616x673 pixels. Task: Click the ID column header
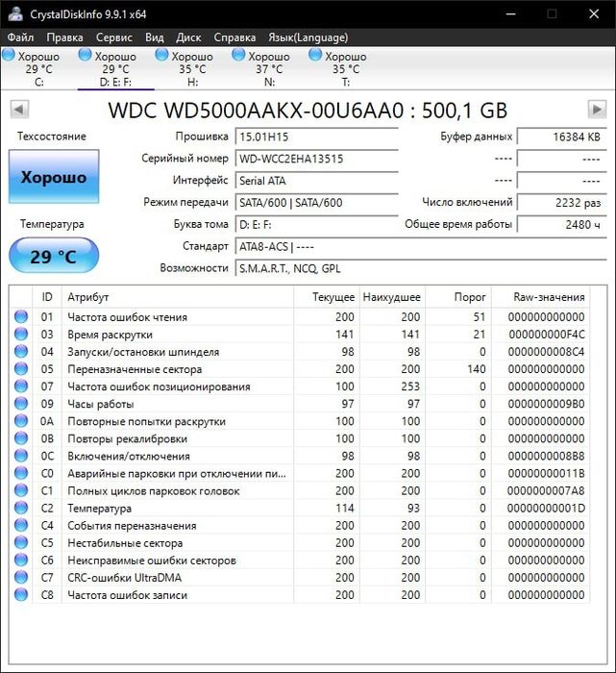pyautogui.click(x=47, y=297)
